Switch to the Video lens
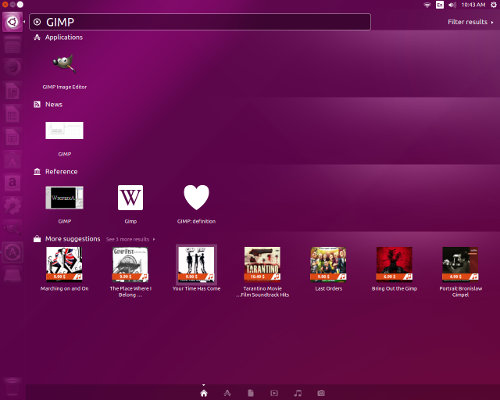The image size is (500, 400). (x=274, y=393)
